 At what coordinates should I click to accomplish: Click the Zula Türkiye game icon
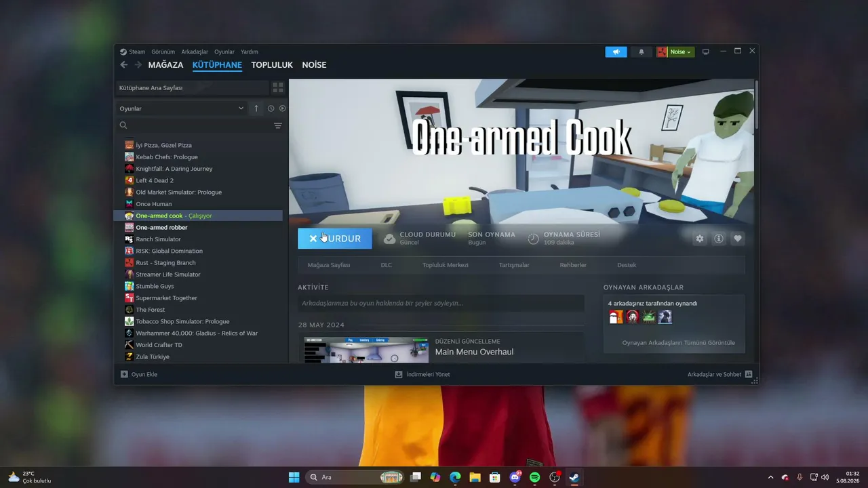(x=130, y=357)
